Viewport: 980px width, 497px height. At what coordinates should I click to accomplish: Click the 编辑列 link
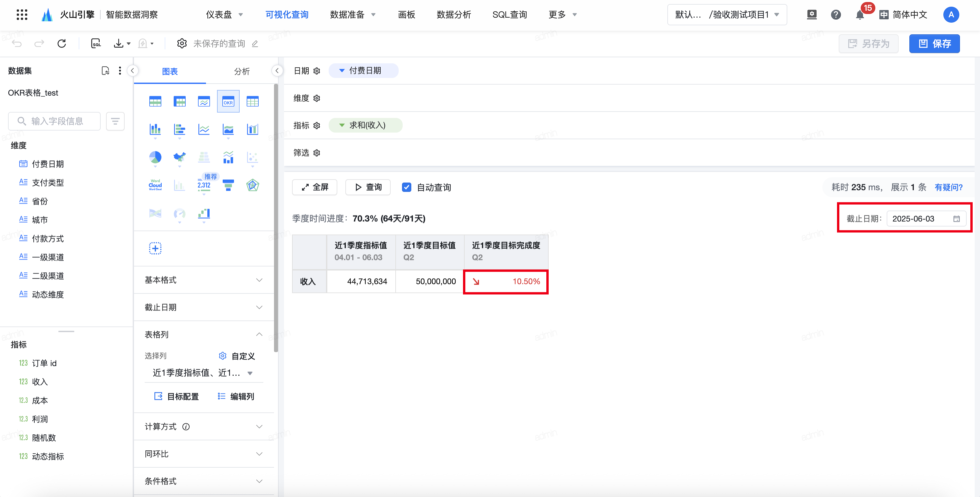tap(236, 397)
